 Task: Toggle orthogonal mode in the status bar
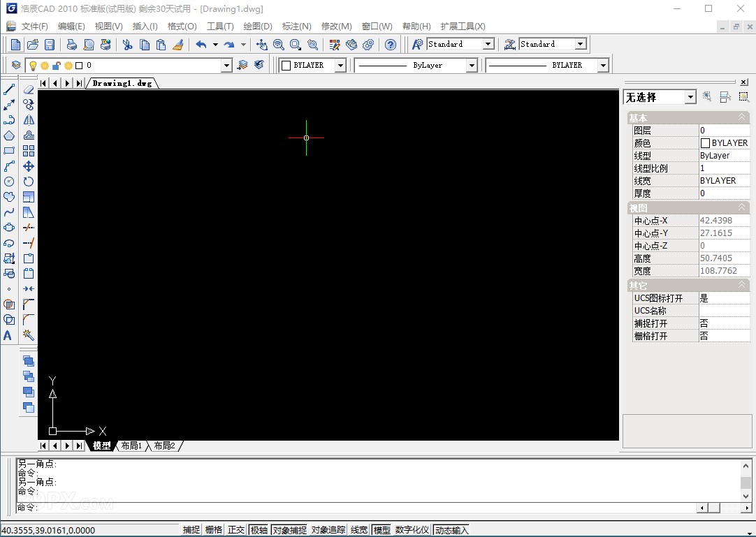pos(236,529)
